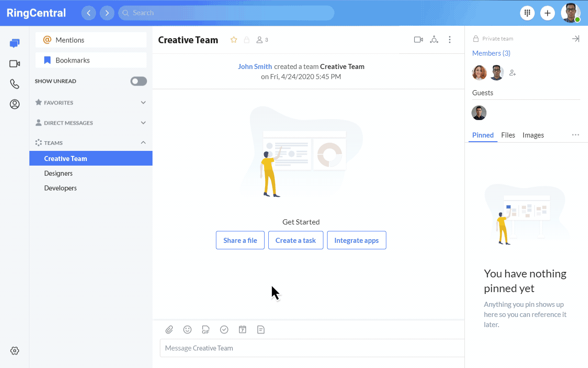Viewport: 588px width, 368px height.
Task: Click the Message Creative Team input box
Action: click(x=312, y=348)
